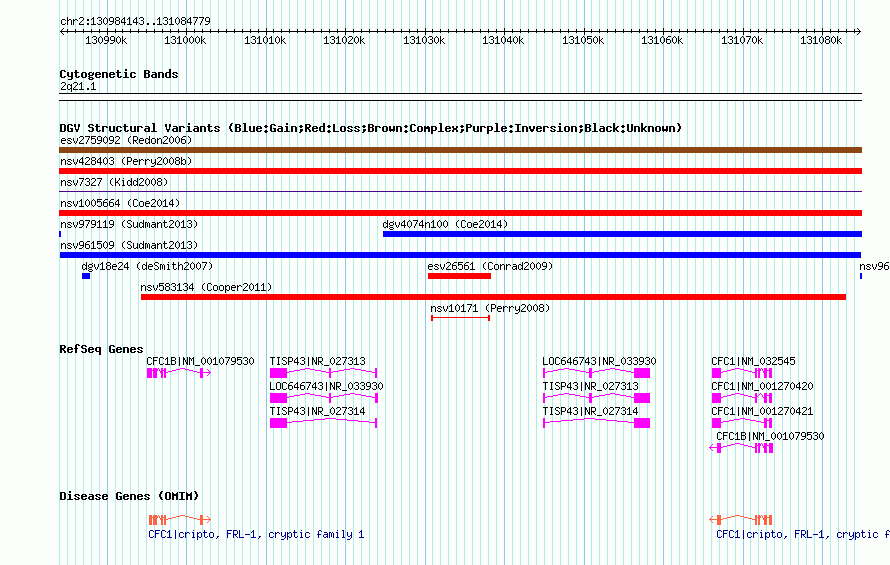Viewport: 890px width, 565px height.
Task: Click gene glyph under TISP43|NR_027313 top-row label
Action: tap(323, 373)
